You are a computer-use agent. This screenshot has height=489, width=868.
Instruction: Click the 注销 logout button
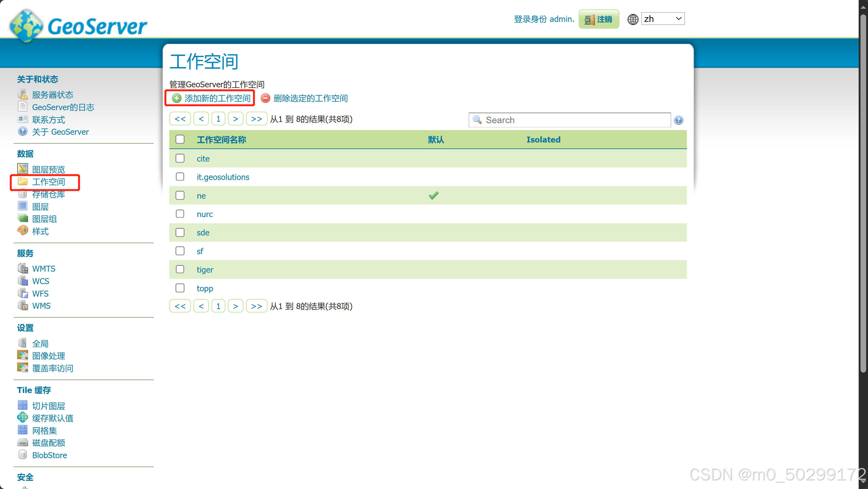(599, 19)
